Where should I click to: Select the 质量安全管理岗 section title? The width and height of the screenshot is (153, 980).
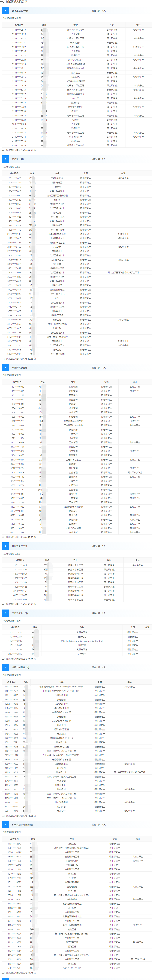19,546
